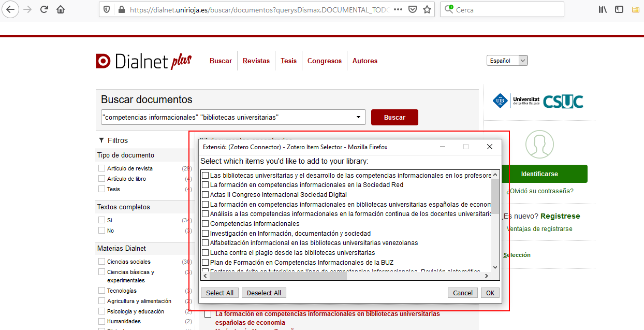Click the UIB Universitat logo

tap(516, 101)
